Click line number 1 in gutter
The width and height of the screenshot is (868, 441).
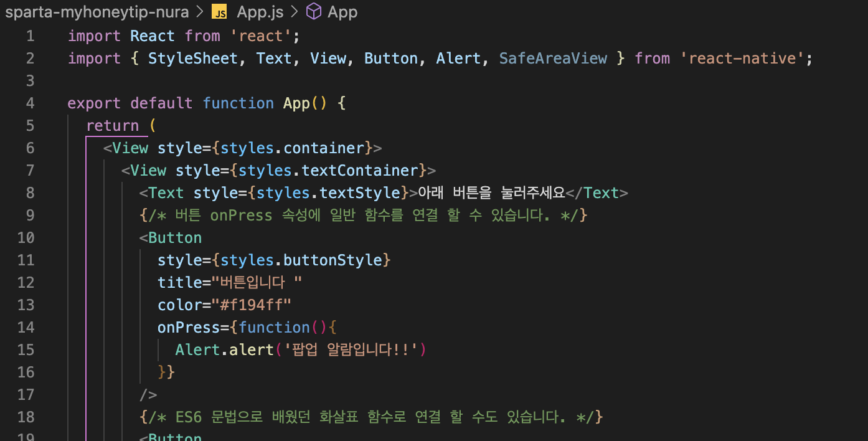(x=31, y=36)
